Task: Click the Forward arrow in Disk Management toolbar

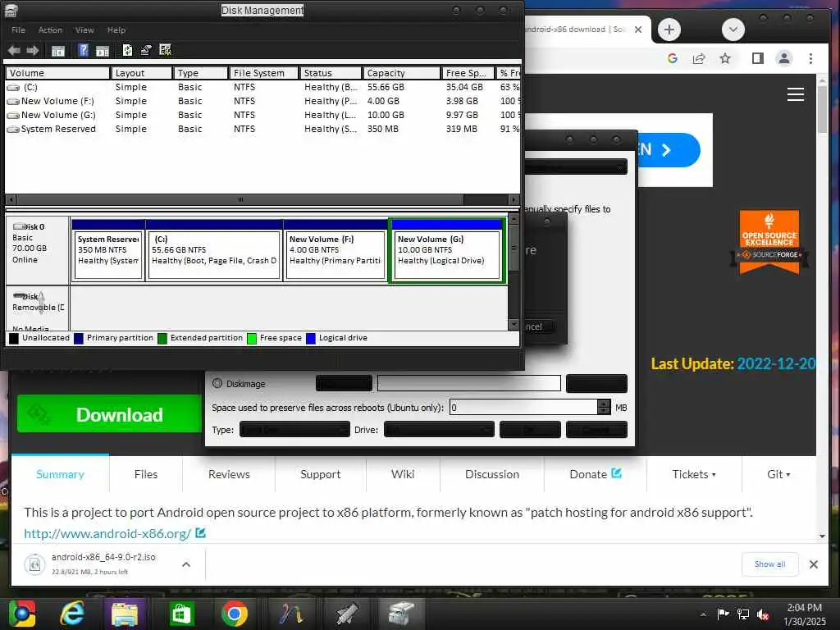Action: [33, 50]
